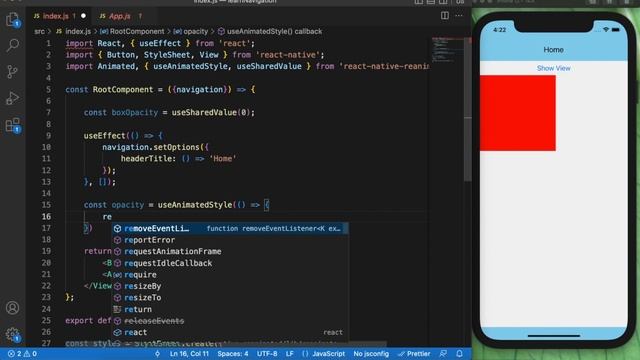The width and height of the screenshot is (640, 360).
Task: Switch to the index.js tab
Action: pyautogui.click(x=56, y=16)
